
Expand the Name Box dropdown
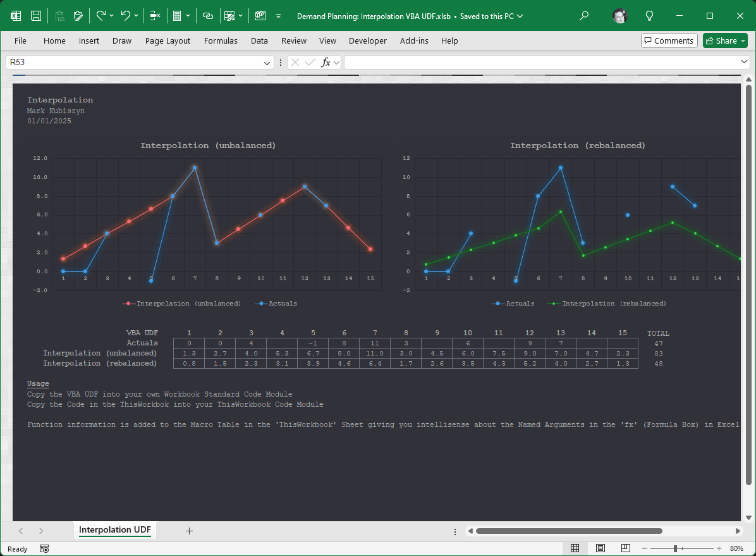[267, 63]
